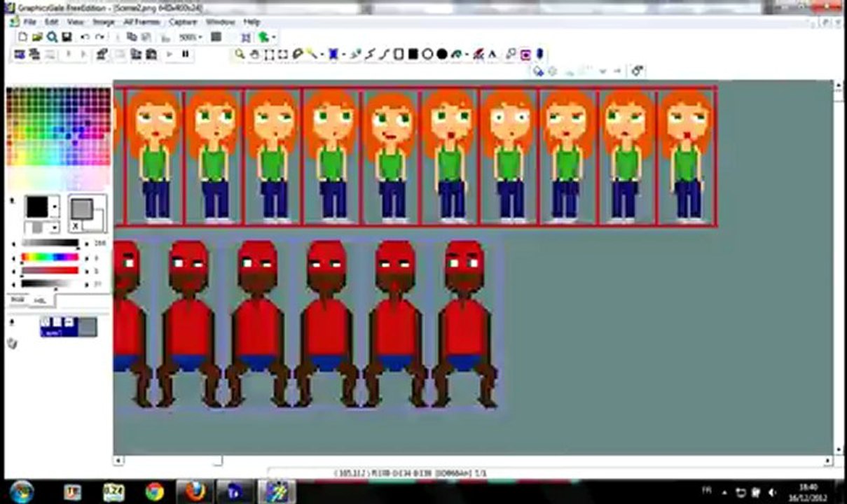Create a new image file
The height and width of the screenshot is (504, 847).
[x=22, y=37]
